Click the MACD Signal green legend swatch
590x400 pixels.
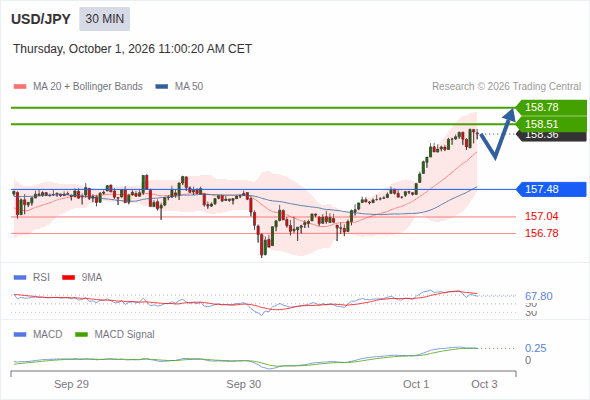[x=81, y=335]
